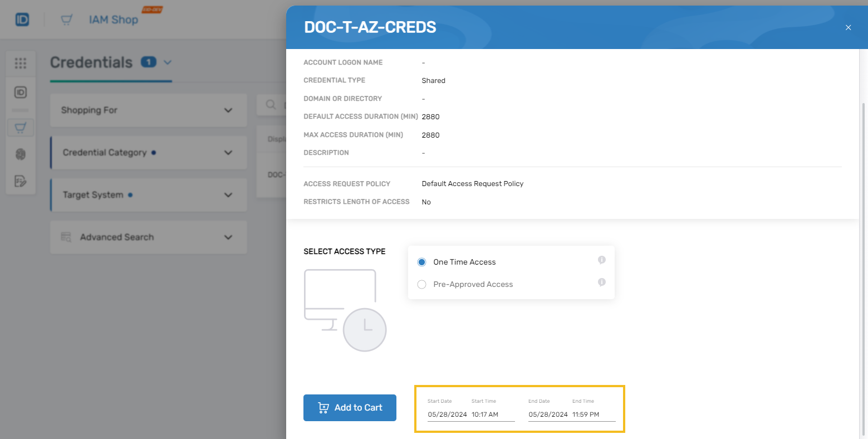Click the edit document icon in sidebar
This screenshot has width=868, height=439.
point(21,181)
